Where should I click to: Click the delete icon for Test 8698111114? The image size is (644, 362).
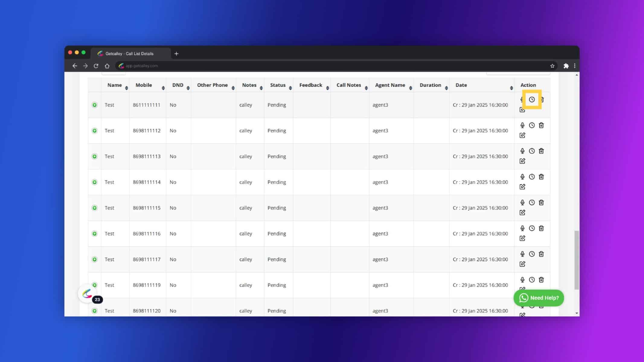click(x=541, y=176)
